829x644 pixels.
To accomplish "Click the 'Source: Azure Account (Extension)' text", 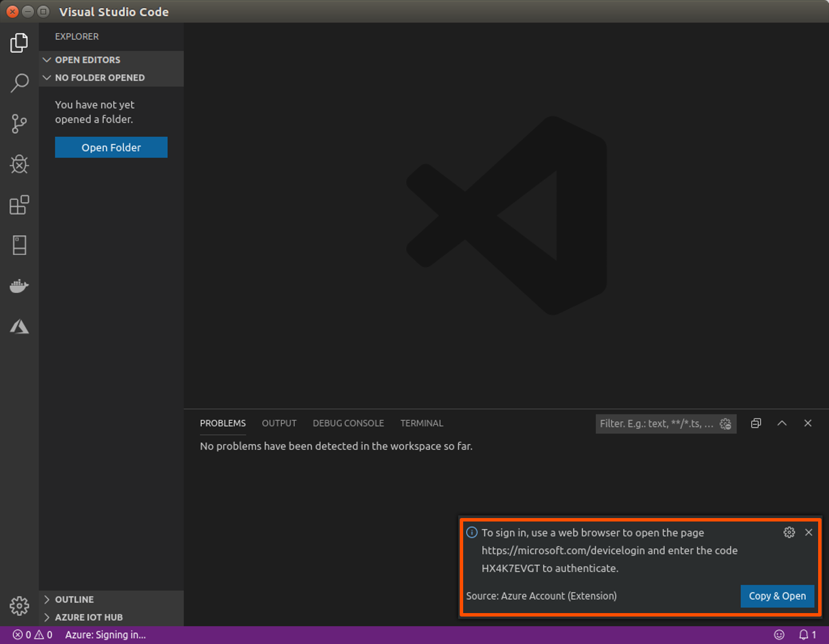I will coord(542,596).
